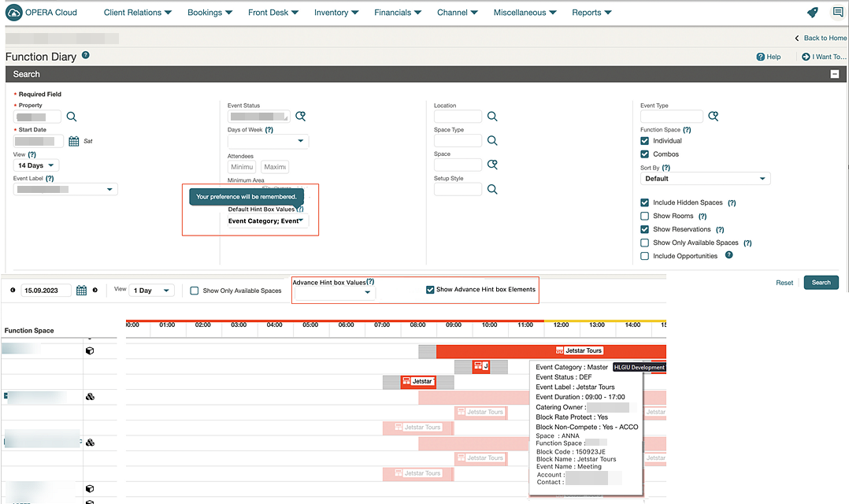
Task: Go to previous day arrow in diary
Action: point(13,290)
